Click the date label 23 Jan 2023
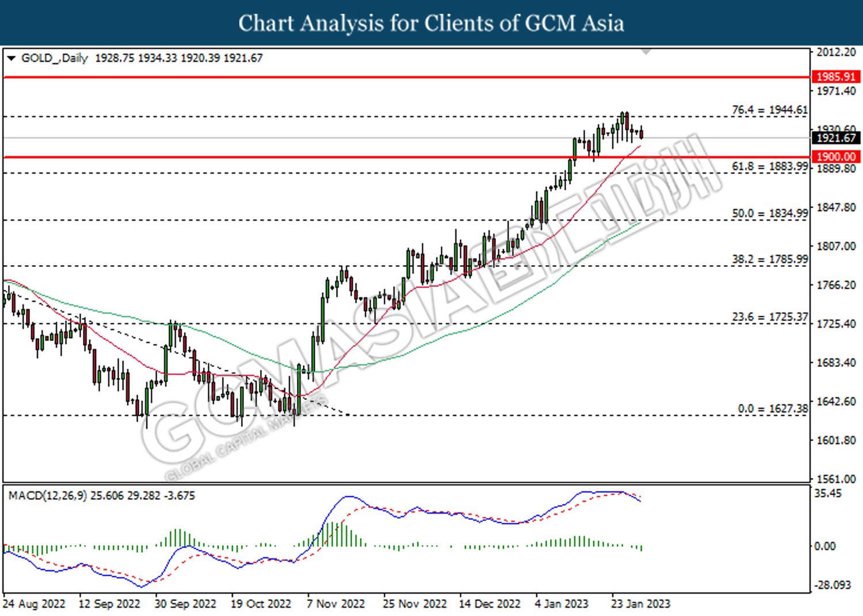The height and width of the screenshot is (616, 863). pos(640,604)
